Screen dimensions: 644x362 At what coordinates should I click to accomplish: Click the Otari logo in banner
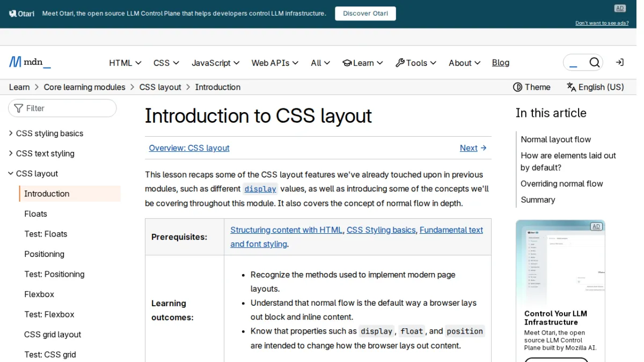(21, 13)
